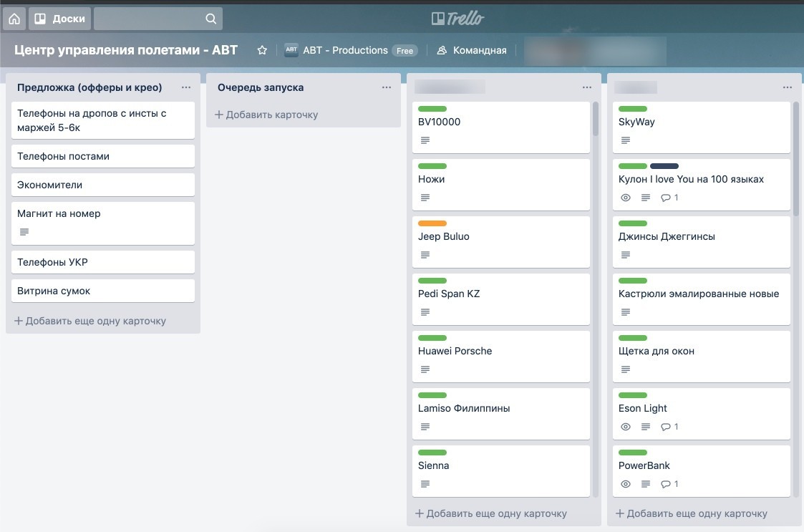This screenshot has width=804, height=532.
Task: Click description icon on Huawei Porsche card
Action: [425, 369]
